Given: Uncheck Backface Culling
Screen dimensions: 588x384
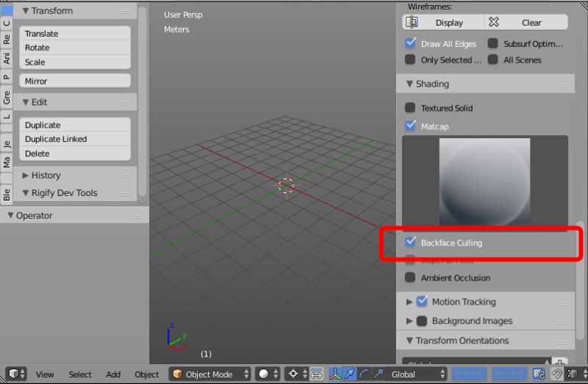Looking at the screenshot, I should (410, 242).
